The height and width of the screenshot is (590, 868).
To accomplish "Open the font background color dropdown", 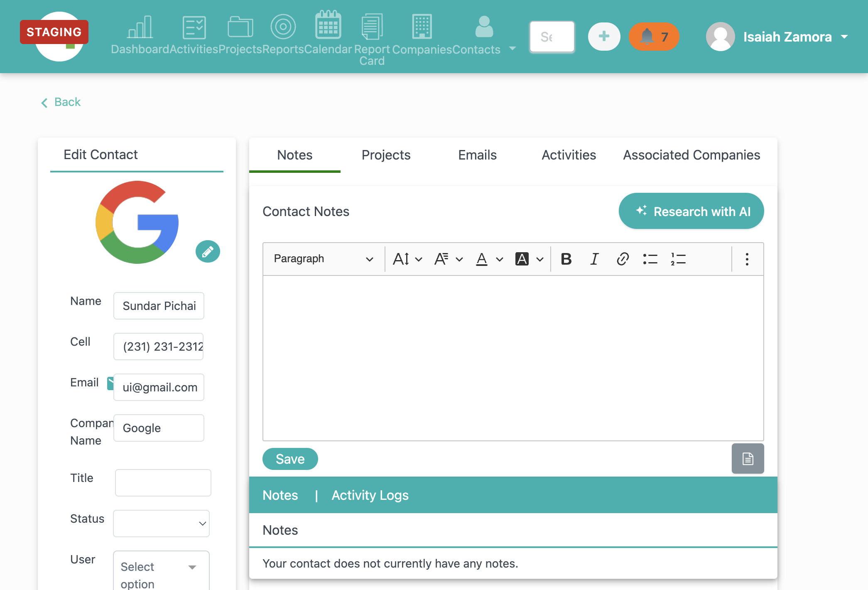I will (529, 259).
